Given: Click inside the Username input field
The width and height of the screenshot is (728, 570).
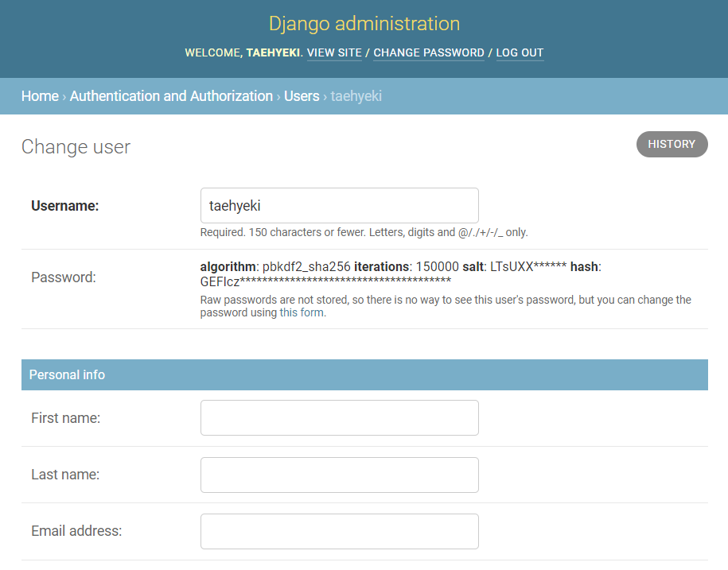Looking at the screenshot, I should point(338,205).
